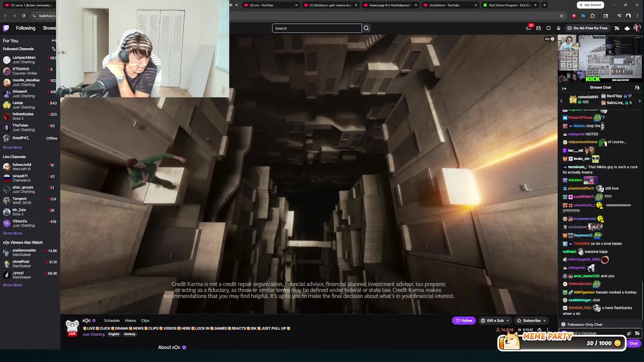Click xsolidwinger username in chat
The width and height of the screenshot is (644, 362).
(580, 300)
